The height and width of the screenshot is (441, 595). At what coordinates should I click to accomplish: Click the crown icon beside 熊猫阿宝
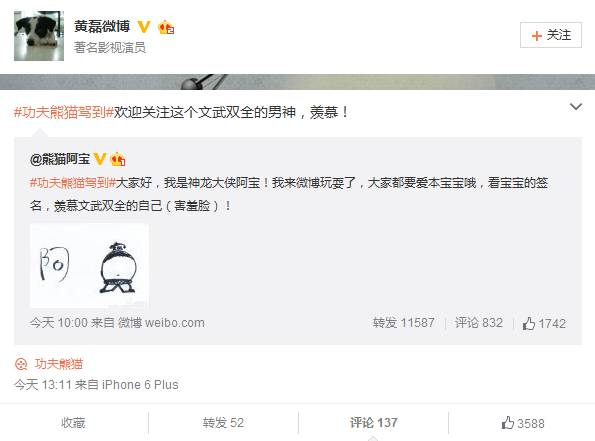click(x=118, y=159)
